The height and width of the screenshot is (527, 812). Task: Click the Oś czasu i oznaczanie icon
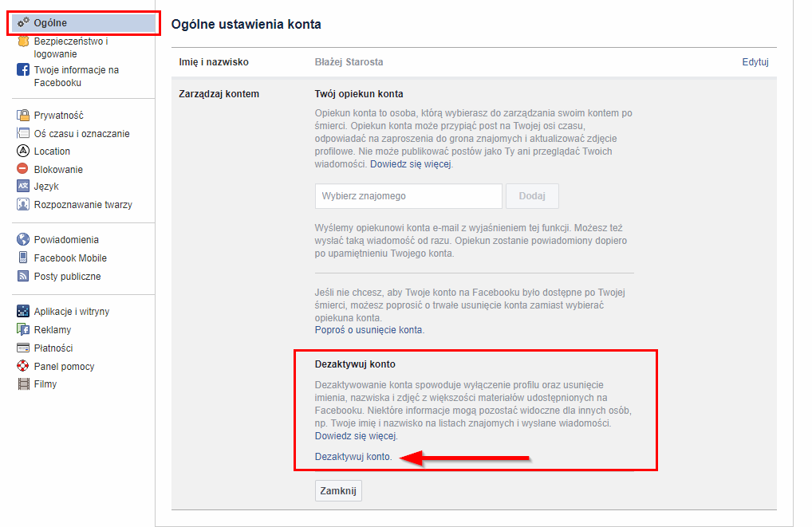[x=23, y=133]
